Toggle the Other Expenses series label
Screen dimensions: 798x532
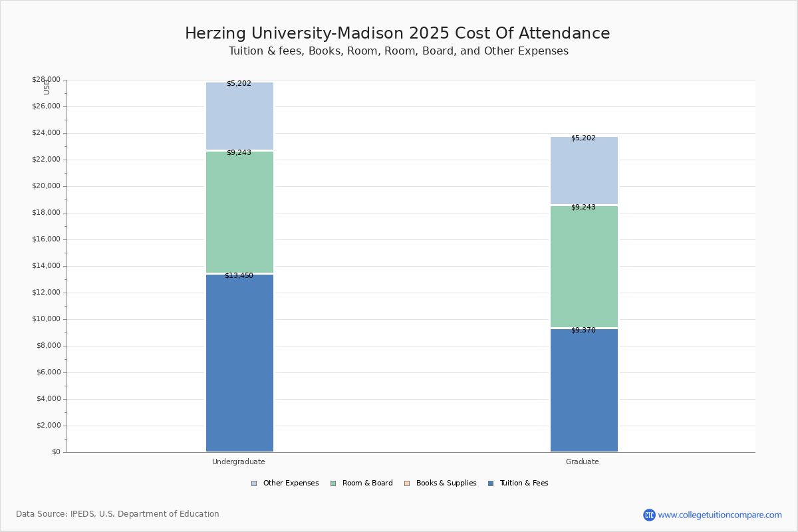(291, 483)
